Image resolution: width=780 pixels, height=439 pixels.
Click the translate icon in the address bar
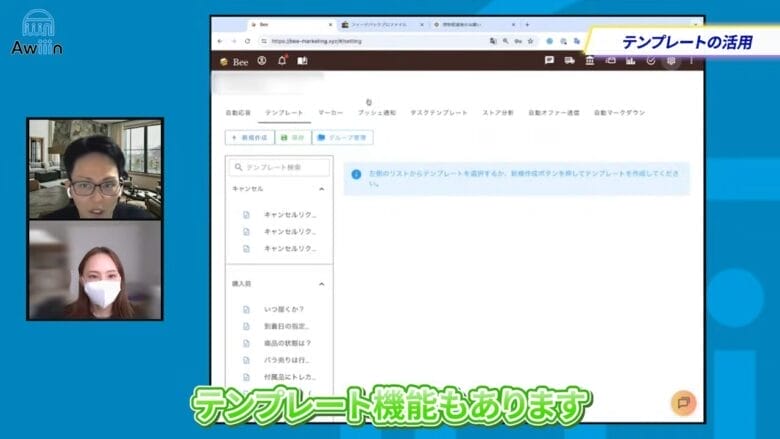(x=493, y=41)
